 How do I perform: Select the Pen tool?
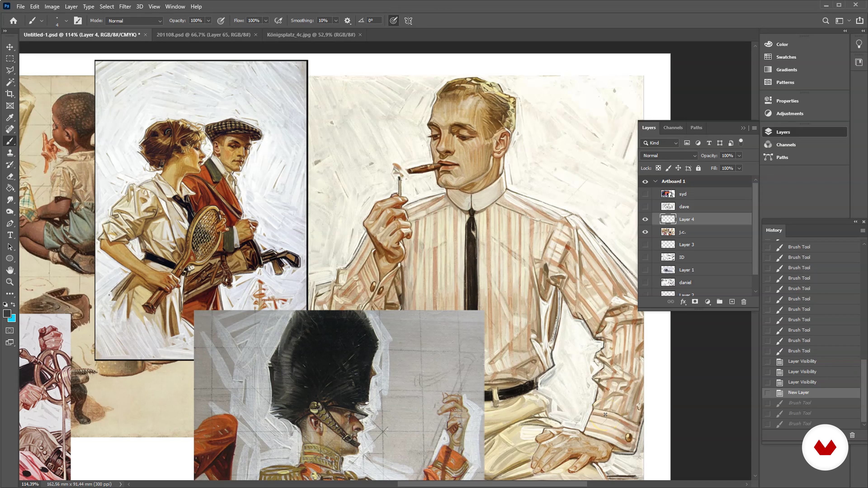(10, 223)
